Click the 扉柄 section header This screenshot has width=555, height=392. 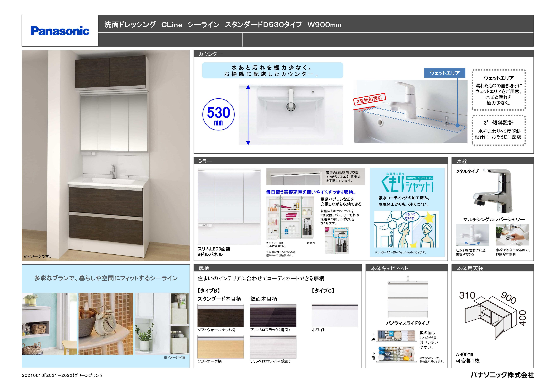(x=277, y=268)
